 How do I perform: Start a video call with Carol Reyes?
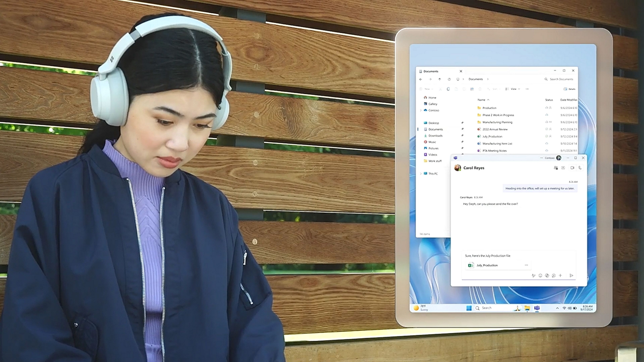click(x=572, y=168)
